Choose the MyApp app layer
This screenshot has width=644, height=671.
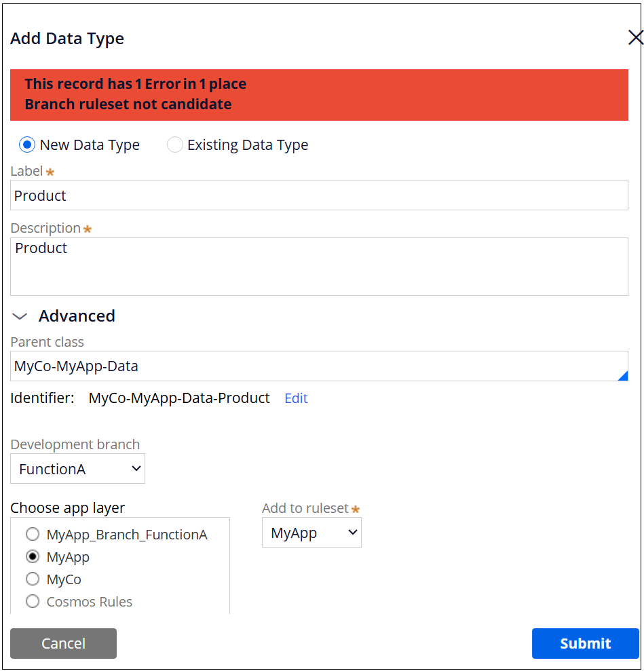pyautogui.click(x=33, y=557)
